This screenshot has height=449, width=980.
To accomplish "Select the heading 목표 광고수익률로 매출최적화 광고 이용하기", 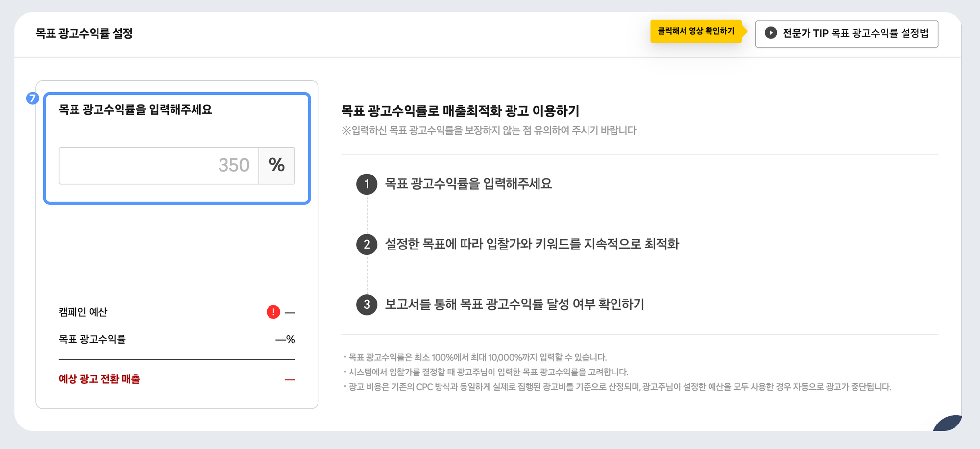I will click(x=461, y=111).
